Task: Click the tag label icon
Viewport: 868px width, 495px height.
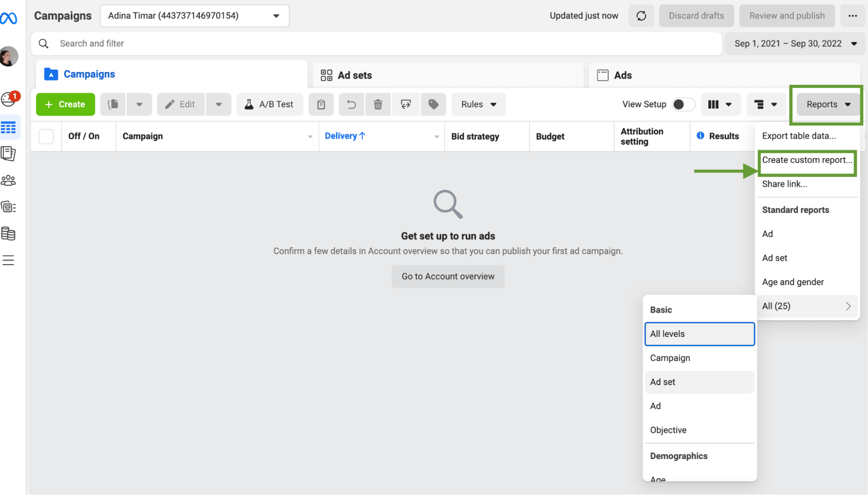Action: (433, 104)
